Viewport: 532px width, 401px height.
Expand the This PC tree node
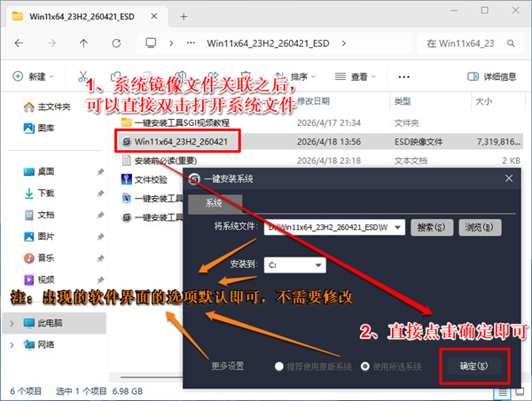[x=12, y=323]
